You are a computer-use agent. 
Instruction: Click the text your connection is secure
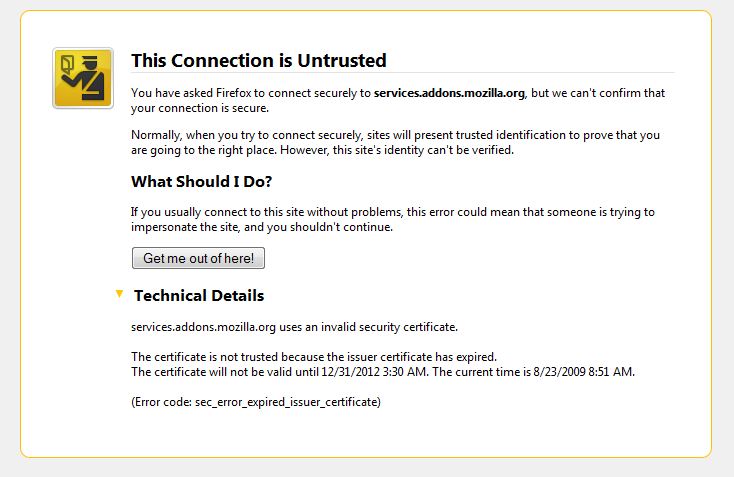tap(200, 108)
